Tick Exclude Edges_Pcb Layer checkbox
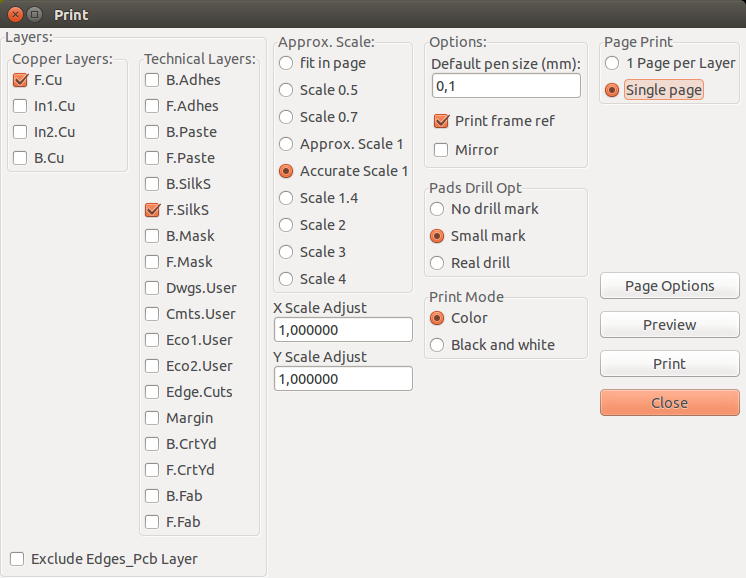 18,559
